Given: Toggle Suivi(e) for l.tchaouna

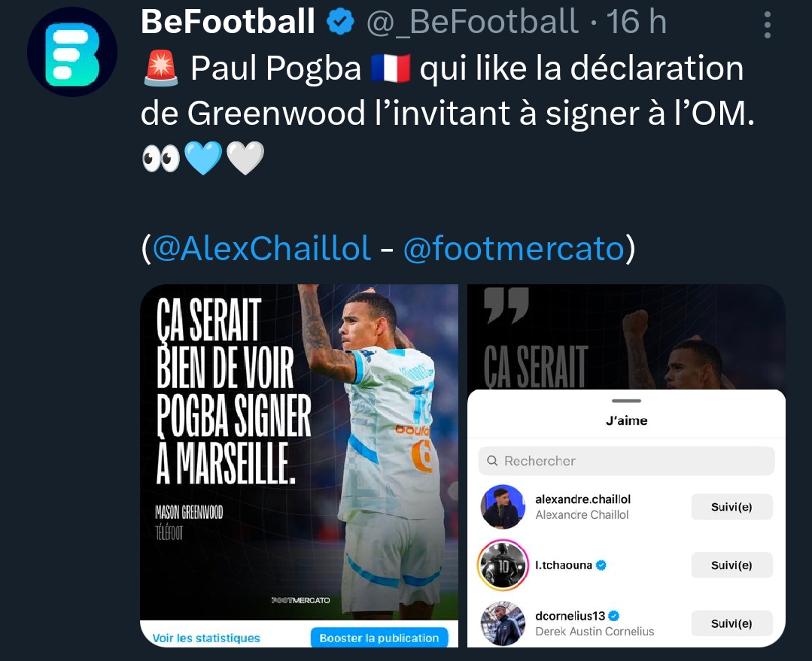Looking at the screenshot, I should tap(731, 565).
